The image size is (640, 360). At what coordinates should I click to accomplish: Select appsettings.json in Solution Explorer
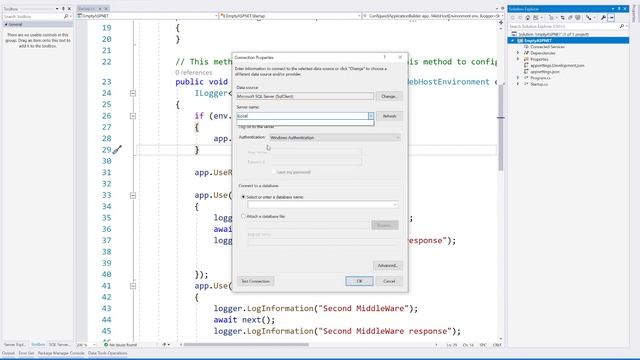click(545, 71)
